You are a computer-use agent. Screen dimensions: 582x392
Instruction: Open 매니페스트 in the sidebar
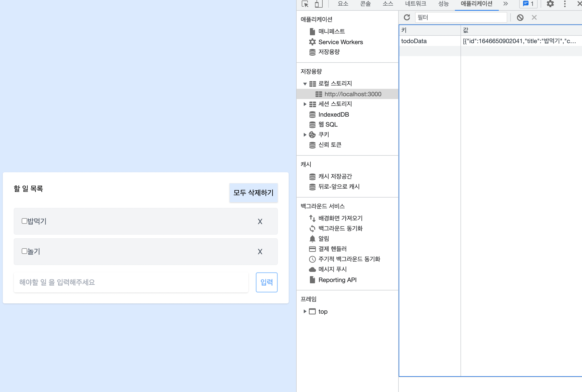point(332,31)
